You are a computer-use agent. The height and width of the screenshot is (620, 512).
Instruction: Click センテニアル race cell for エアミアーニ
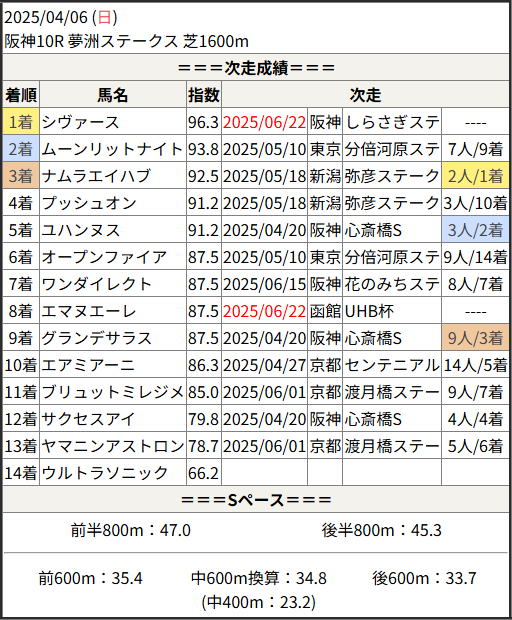[392, 365]
